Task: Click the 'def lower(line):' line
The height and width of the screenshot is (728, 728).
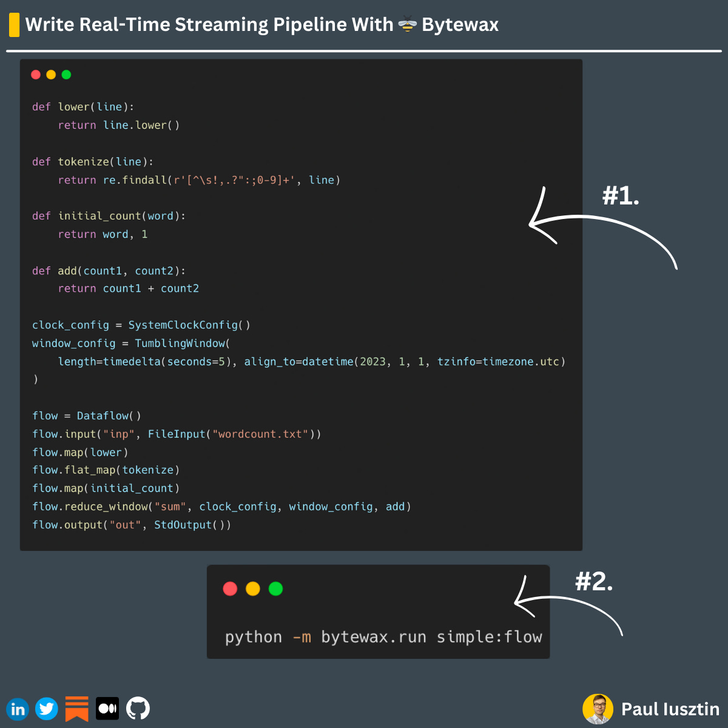Action: click(83, 107)
